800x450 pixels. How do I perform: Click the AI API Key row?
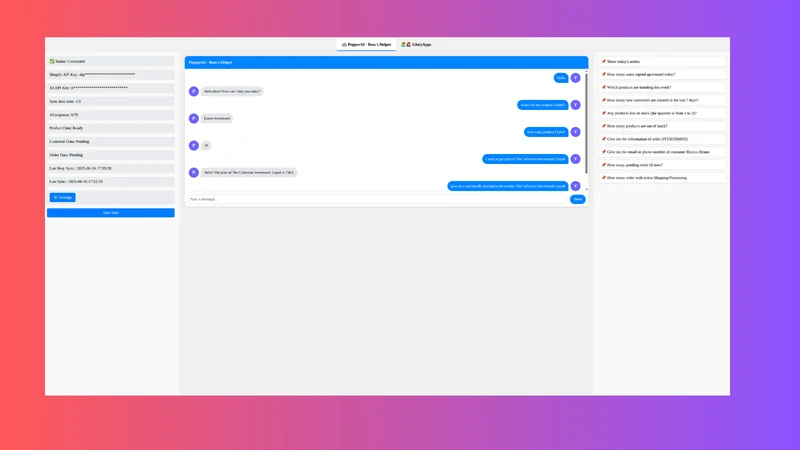click(x=111, y=88)
